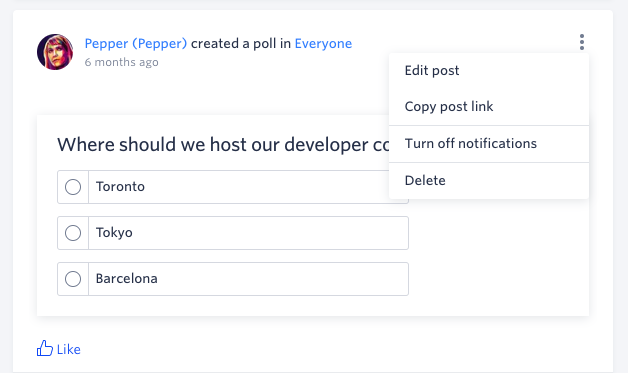Click the 6 months ago timestamp
Image resolution: width=628 pixels, height=373 pixels.
(121, 62)
